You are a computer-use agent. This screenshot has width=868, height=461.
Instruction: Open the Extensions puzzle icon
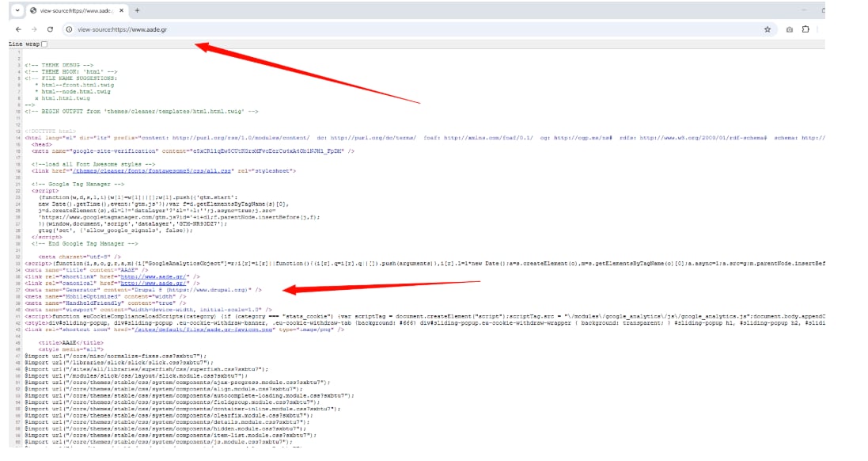coord(805,29)
